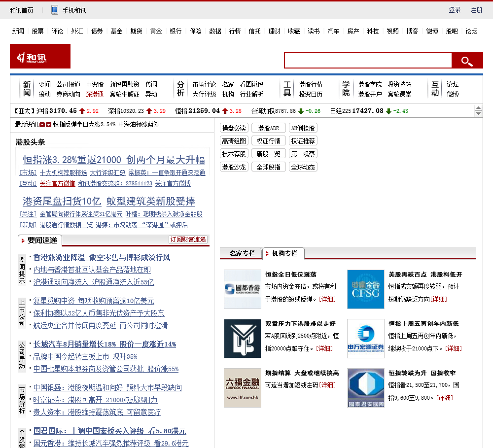This screenshot has width=493, height=448.
Task: Open 复星觅购中资 news link
Action: pos(94,301)
